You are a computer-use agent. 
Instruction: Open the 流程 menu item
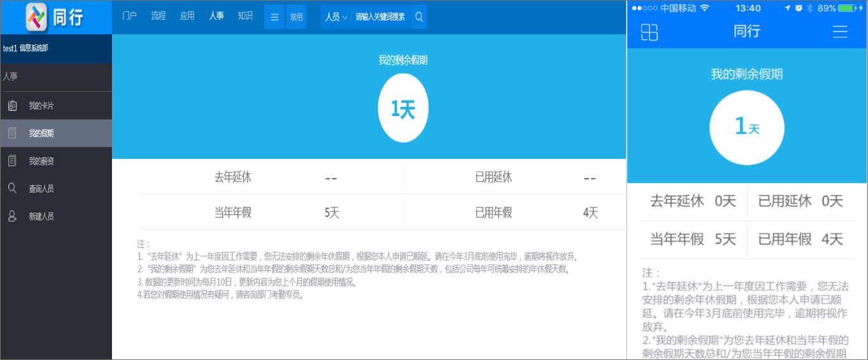point(158,16)
